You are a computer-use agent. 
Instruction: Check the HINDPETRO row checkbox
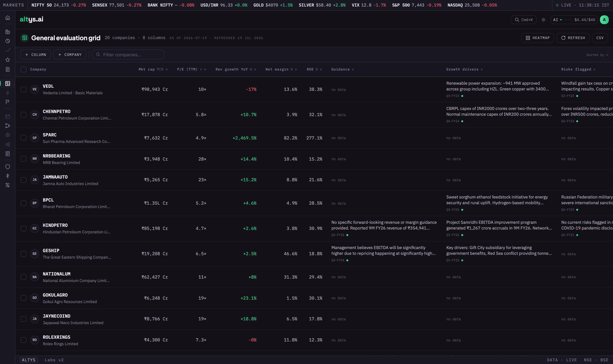point(24,228)
